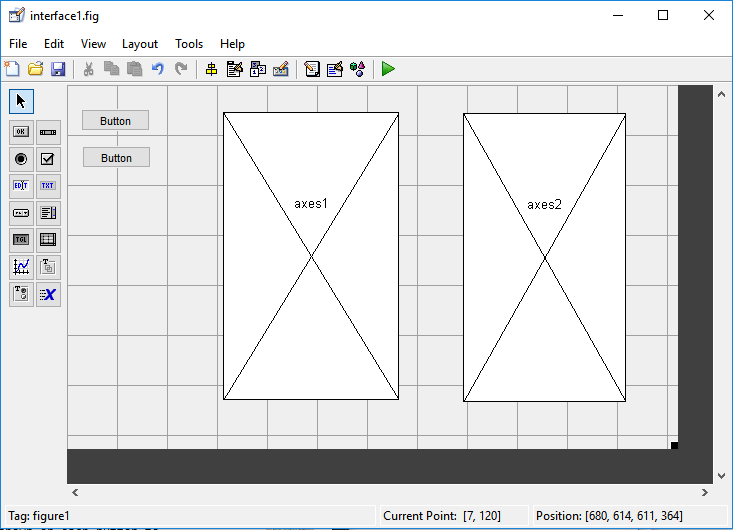Open the Menu Editor
733x530 pixels.
coord(234,69)
